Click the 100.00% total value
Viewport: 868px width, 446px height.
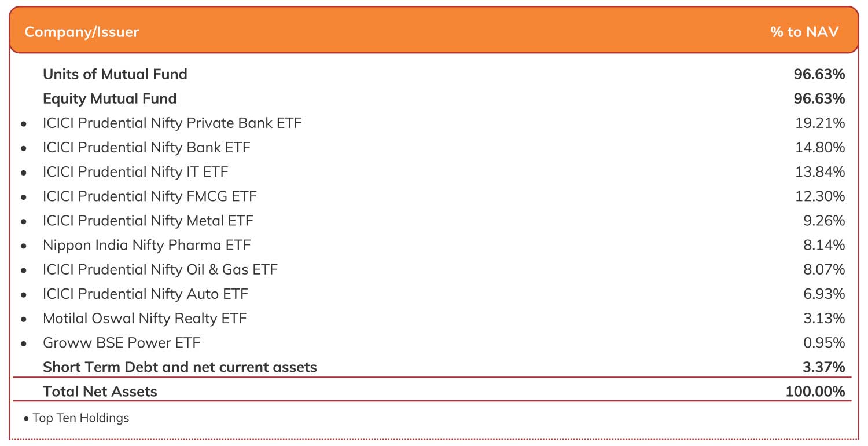click(815, 392)
